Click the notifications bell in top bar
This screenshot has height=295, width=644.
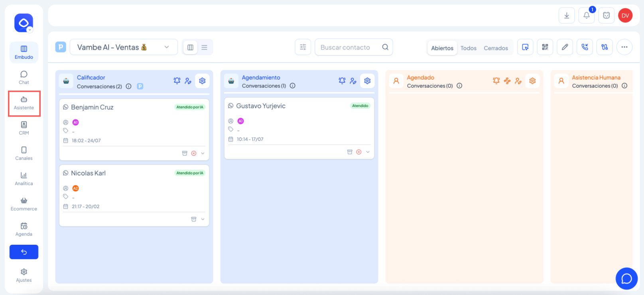coord(586,16)
